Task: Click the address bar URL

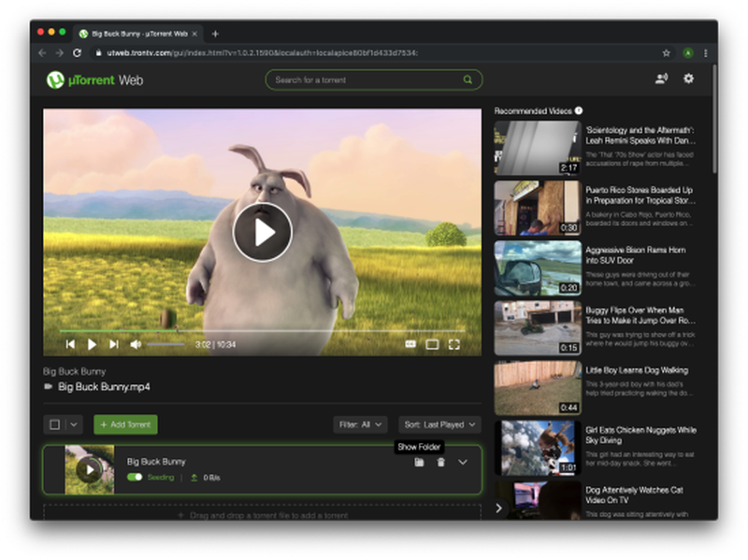Action: (263, 53)
